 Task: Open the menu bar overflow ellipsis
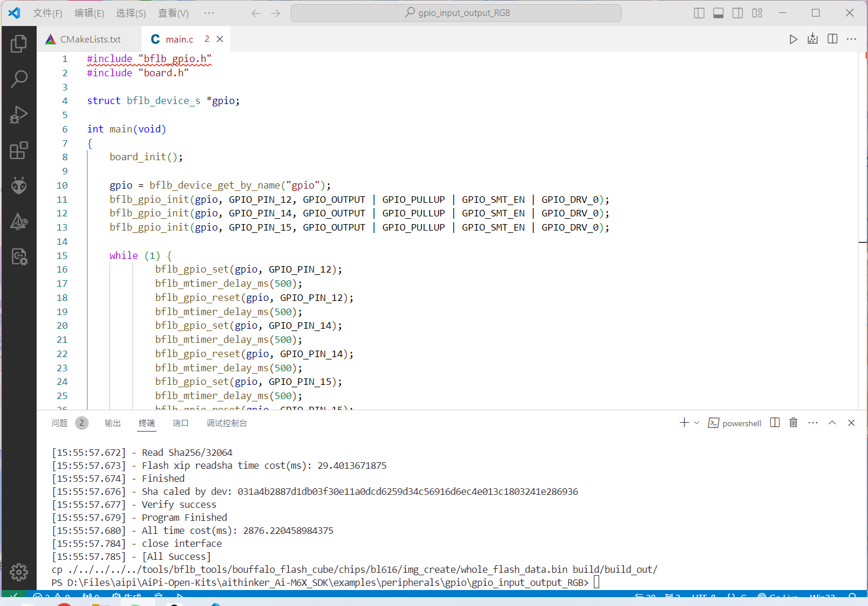[209, 13]
